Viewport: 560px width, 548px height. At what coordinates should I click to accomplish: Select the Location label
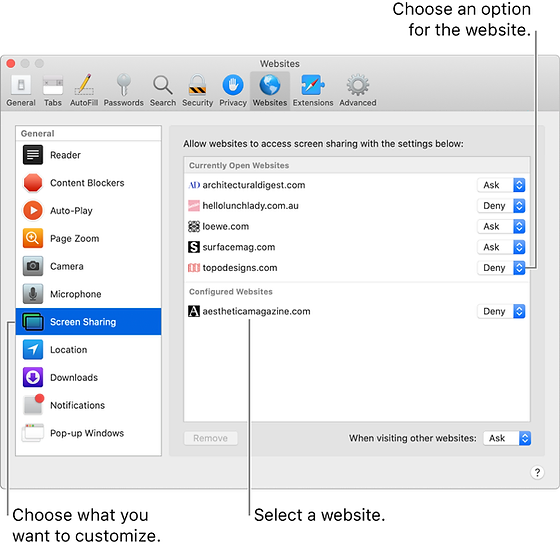69,350
